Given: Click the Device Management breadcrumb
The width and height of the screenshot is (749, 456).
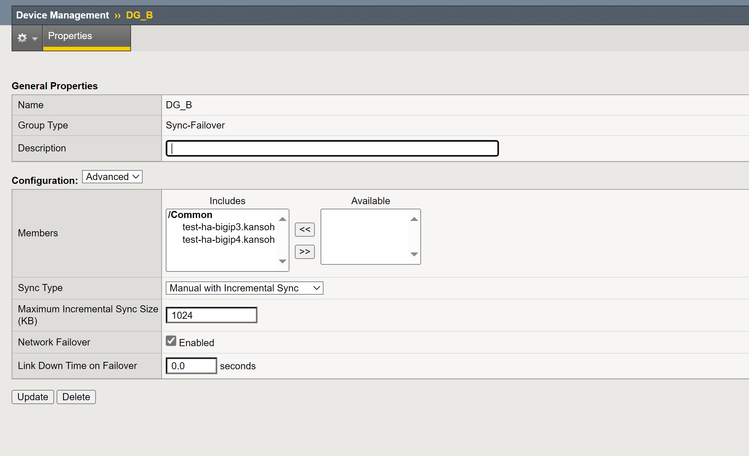Looking at the screenshot, I should click(63, 15).
